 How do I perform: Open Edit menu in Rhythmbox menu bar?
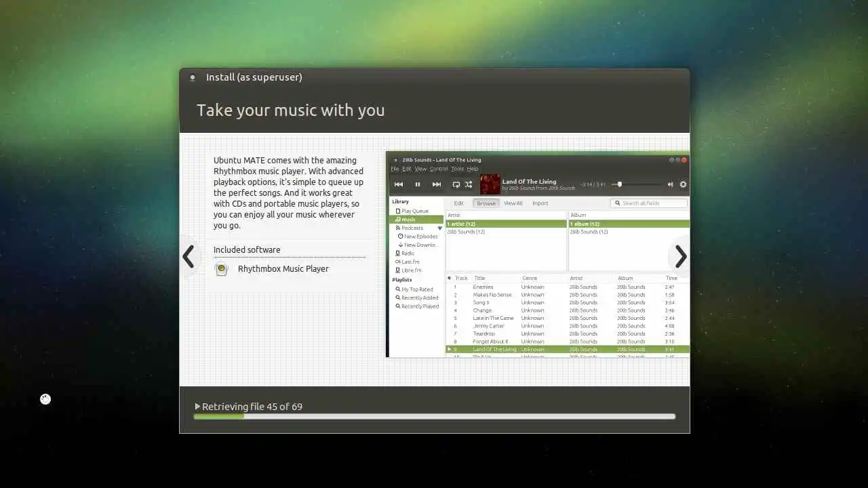click(x=407, y=169)
